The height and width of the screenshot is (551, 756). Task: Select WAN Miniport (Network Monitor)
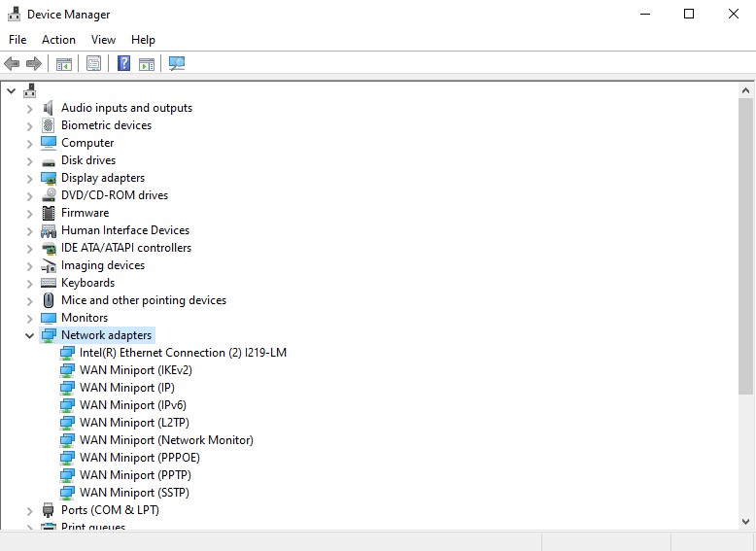(166, 440)
